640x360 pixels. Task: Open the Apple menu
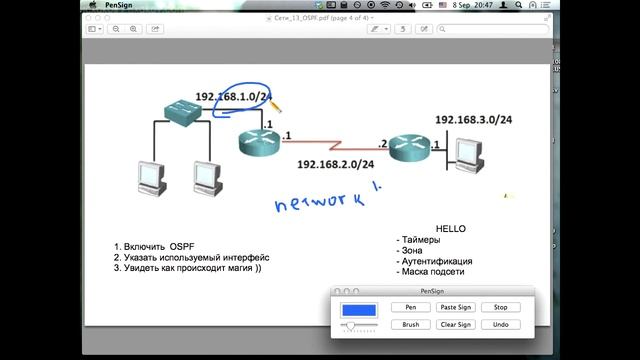coord(93,5)
